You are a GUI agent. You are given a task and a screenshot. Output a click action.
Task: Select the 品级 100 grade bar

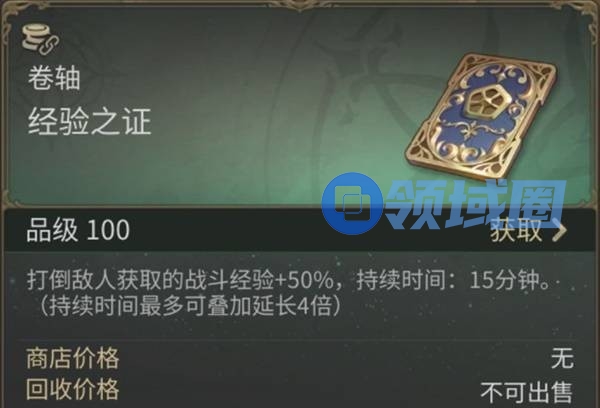[x=300, y=230]
